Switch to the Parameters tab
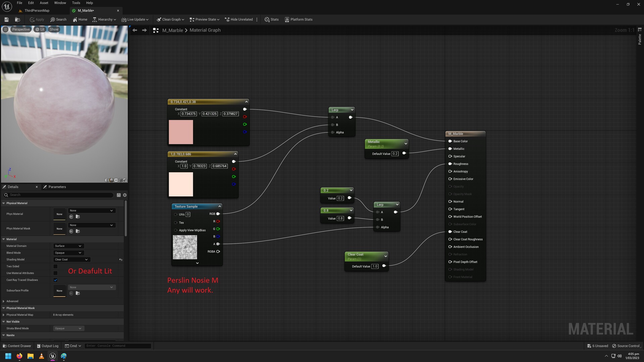Screen dimensions: 644x362 (57, 187)
